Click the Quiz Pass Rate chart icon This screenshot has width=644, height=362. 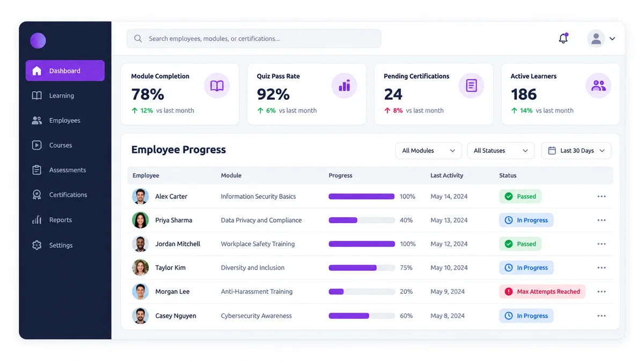point(344,86)
